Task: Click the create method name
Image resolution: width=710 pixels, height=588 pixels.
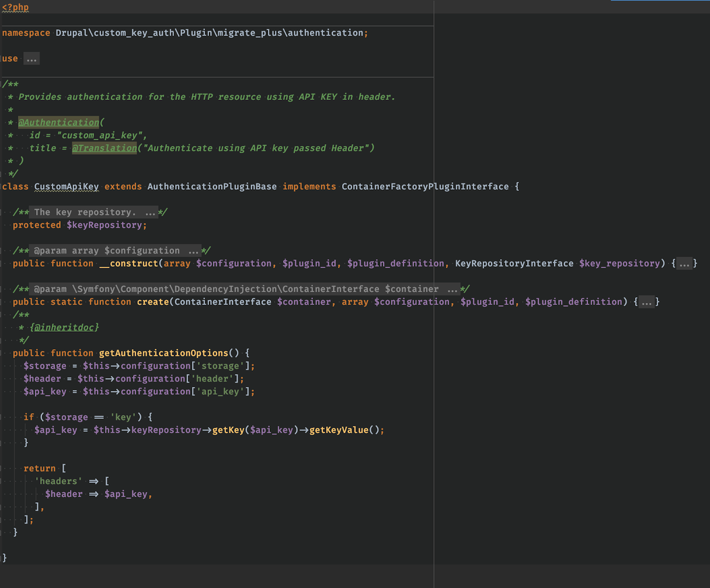Action: coord(153,302)
